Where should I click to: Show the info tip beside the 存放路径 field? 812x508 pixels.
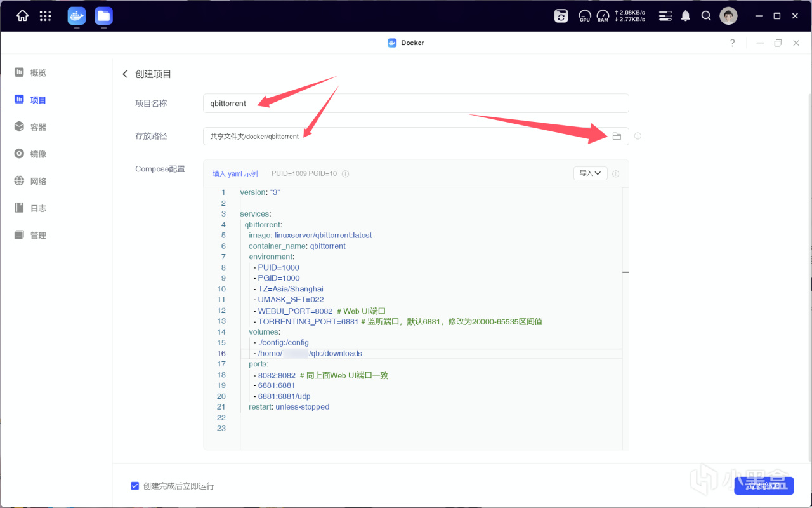[x=638, y=136]
